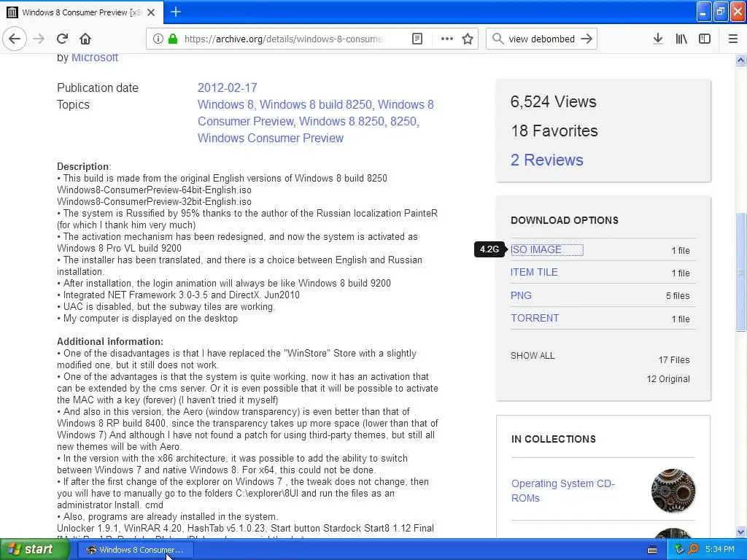Click the IN COLLECTIONS heading
The width and height of the screenshot is (747, 560).
553,439
